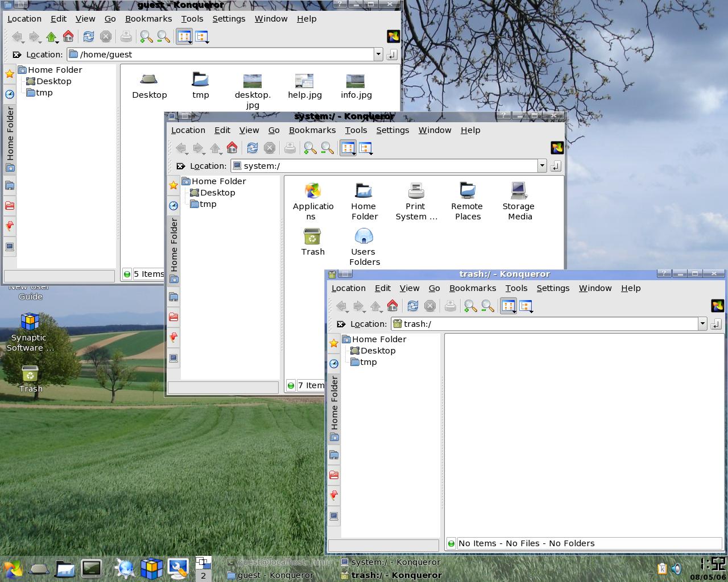Select info.jpg file in guest window
The image size is (728, 582).
[356, 86]
